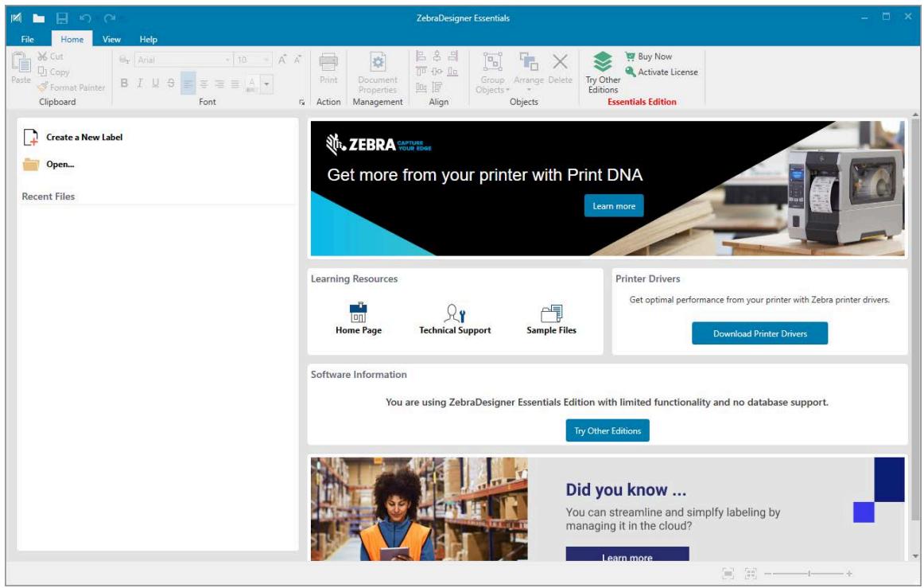The height and width of the screenshot is (588, 924).
Task: Click the align bottom objects icon
Action: coord(452,72)
